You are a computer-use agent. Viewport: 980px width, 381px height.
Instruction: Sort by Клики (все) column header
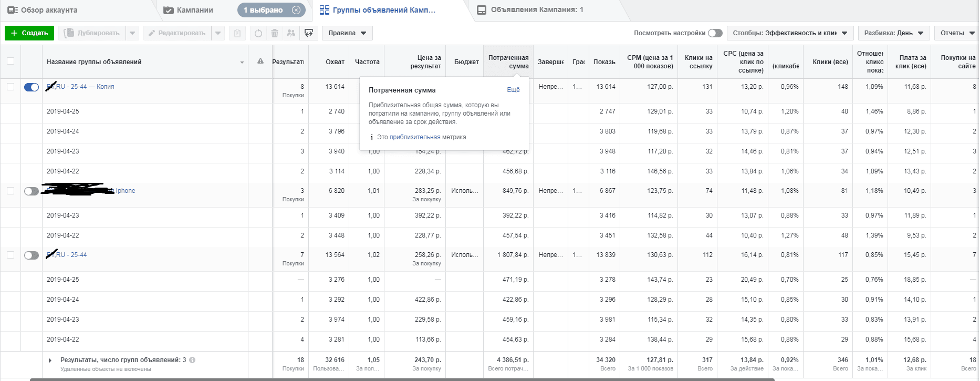coord(829,62)
